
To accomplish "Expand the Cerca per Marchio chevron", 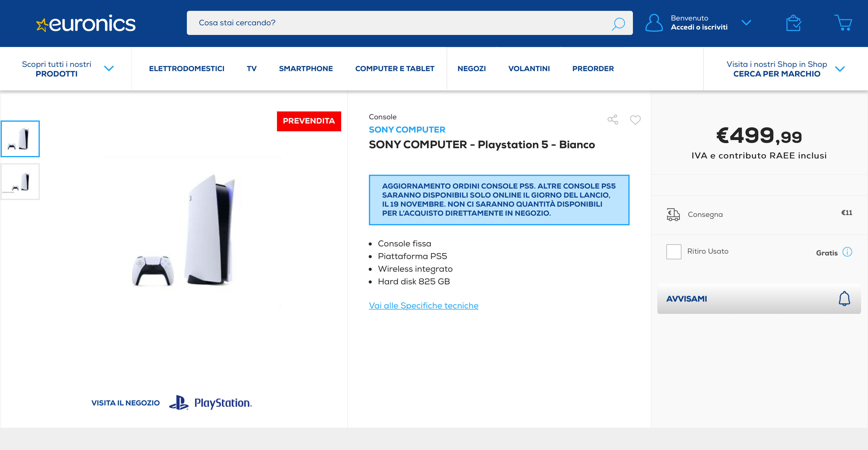I will [840, 69].
